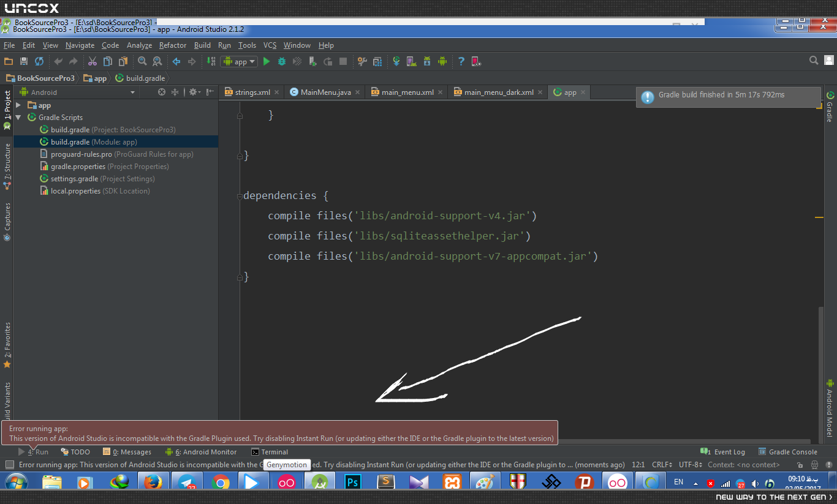Open the 6: Android Monitor tool window
The image size is (837, 504).
(x=201, y=452)
